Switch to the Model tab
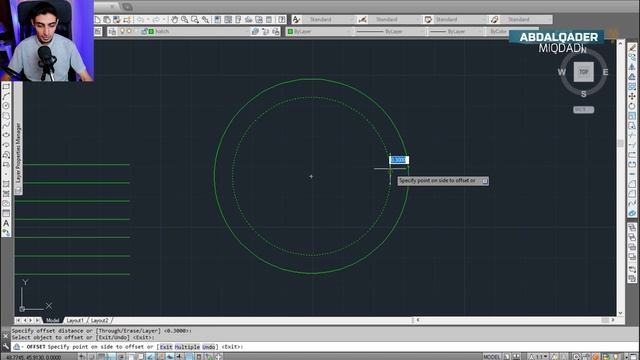This screenshot has height=360, width=640. tap(53, 320)
